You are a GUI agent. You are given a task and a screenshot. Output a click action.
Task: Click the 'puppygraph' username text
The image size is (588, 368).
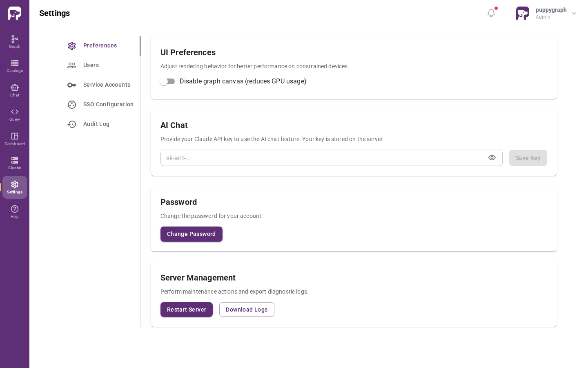click(551, 10)
